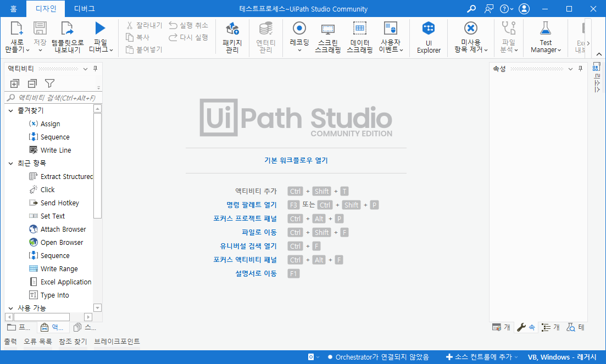Open Breakpoints (브레이크포인트) tab

tap(116, 341)
